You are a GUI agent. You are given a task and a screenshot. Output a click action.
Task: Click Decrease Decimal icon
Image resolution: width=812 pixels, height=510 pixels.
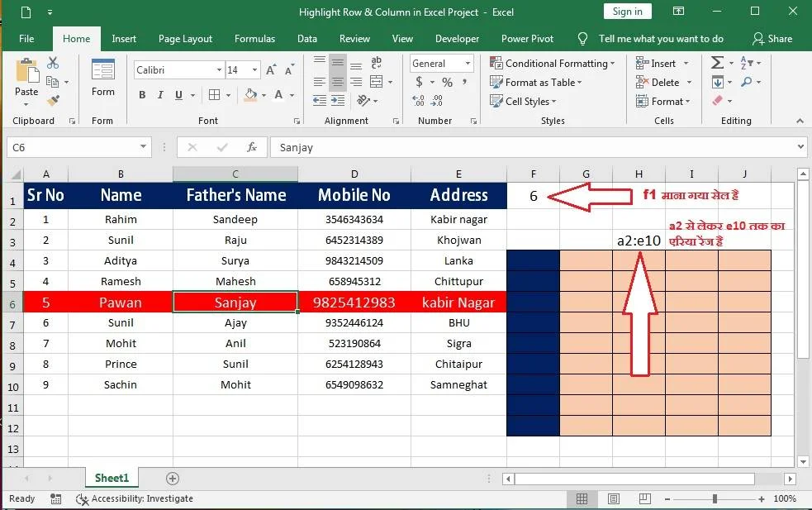pos(437,101)
